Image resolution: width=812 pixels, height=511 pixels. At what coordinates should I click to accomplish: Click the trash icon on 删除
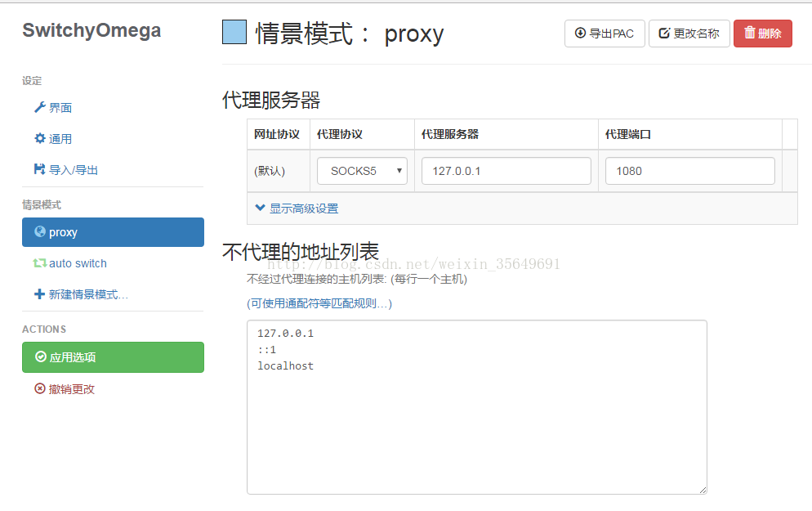point(750,33)
